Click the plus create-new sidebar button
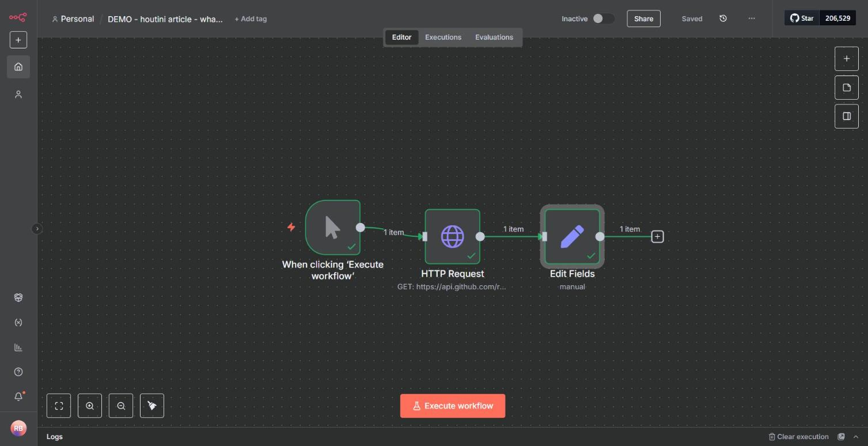868x446 pixels. point(18,40)
